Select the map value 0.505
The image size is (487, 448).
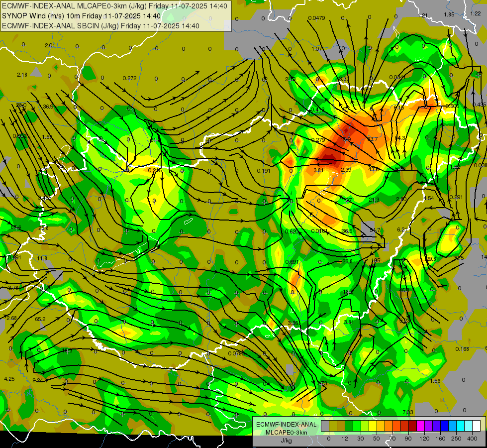[x=452, y=106]
